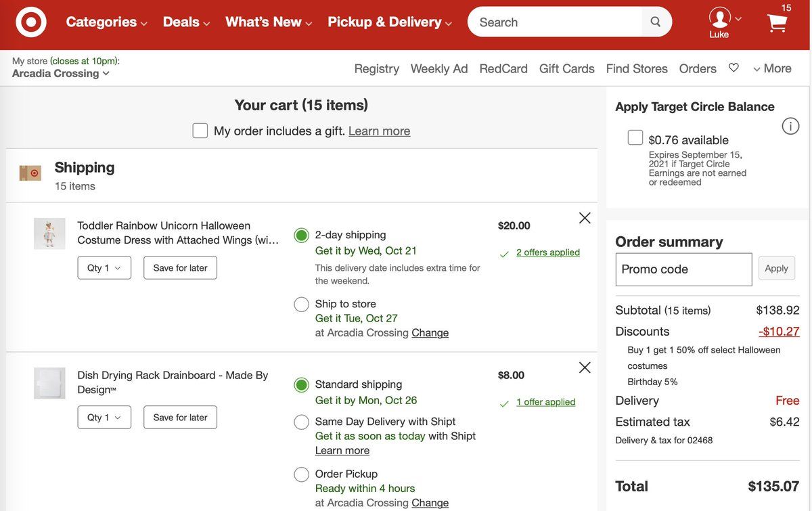Click the Promo code input field

pos(683,269)
